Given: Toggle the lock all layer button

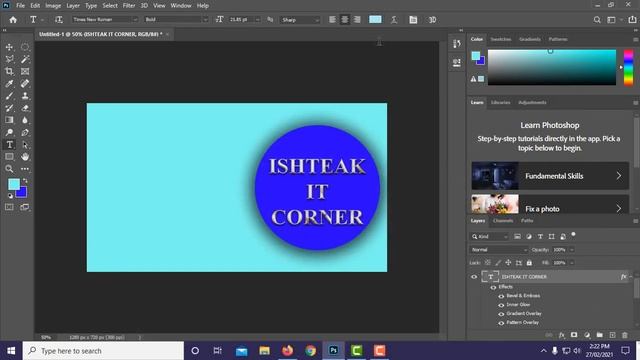Looking at the screenshot, I should 529,263.
